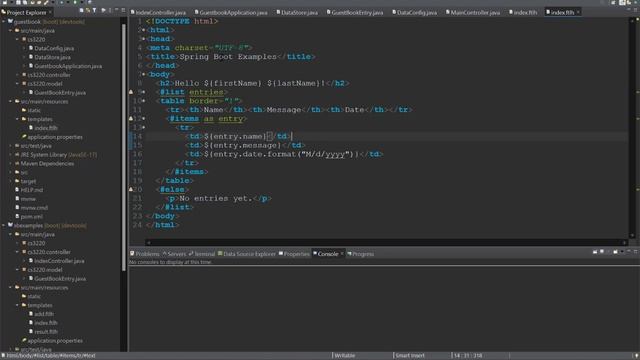Click the editor horizontal scrollbar
640x360 pixels.
tap(386, 242)
